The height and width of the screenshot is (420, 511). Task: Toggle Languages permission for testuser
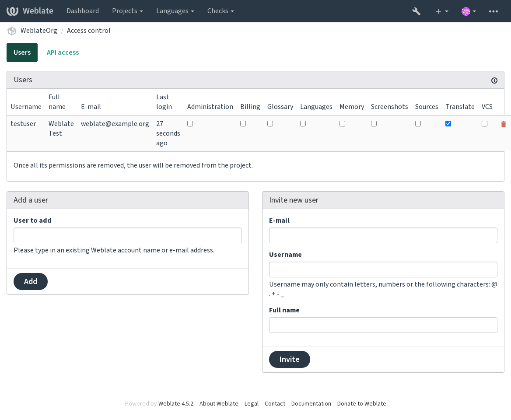point(303,123)
